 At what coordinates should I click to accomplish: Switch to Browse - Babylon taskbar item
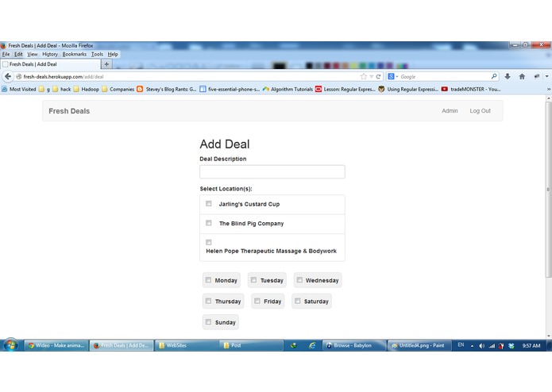pos(353,346)
